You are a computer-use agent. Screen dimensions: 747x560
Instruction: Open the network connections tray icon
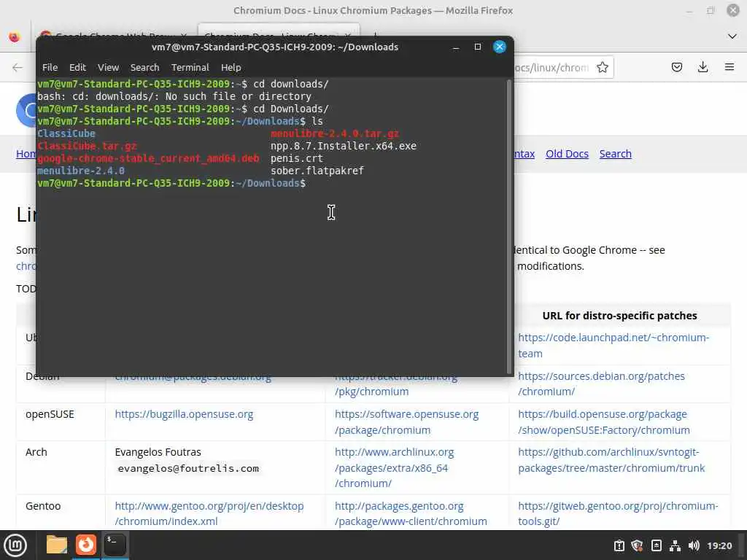(675, 545)
